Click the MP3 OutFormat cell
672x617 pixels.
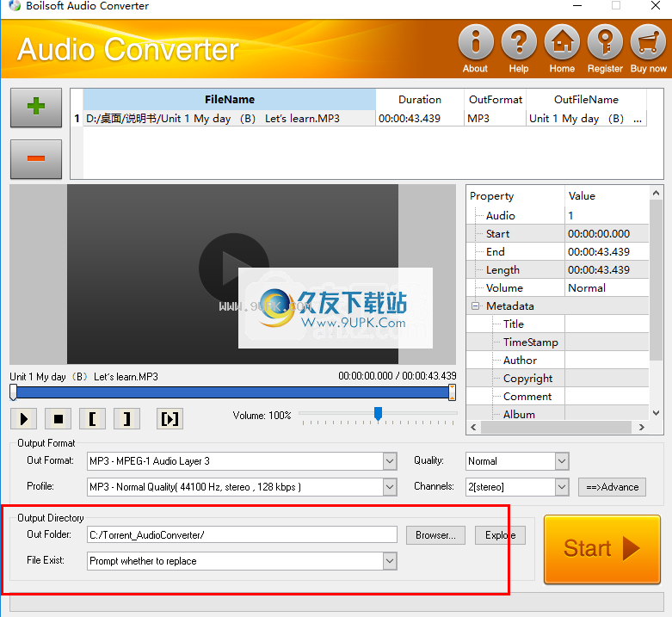(495, 119)
